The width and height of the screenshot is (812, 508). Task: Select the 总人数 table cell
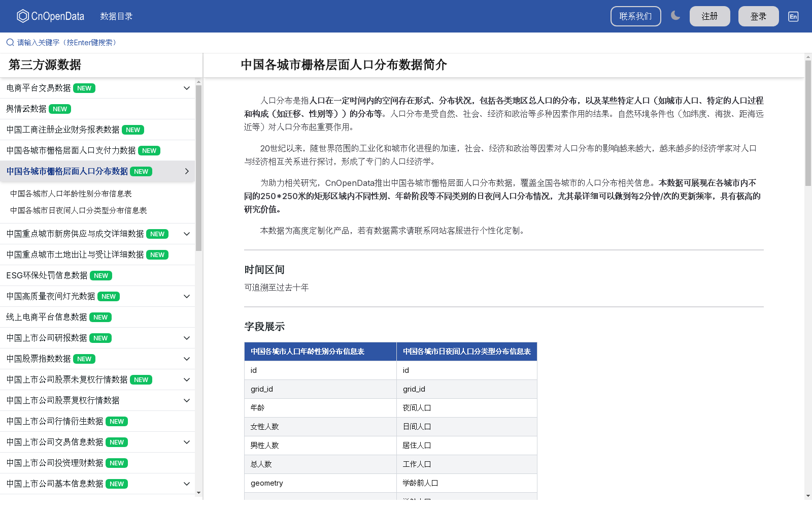(x=320, y=464)
